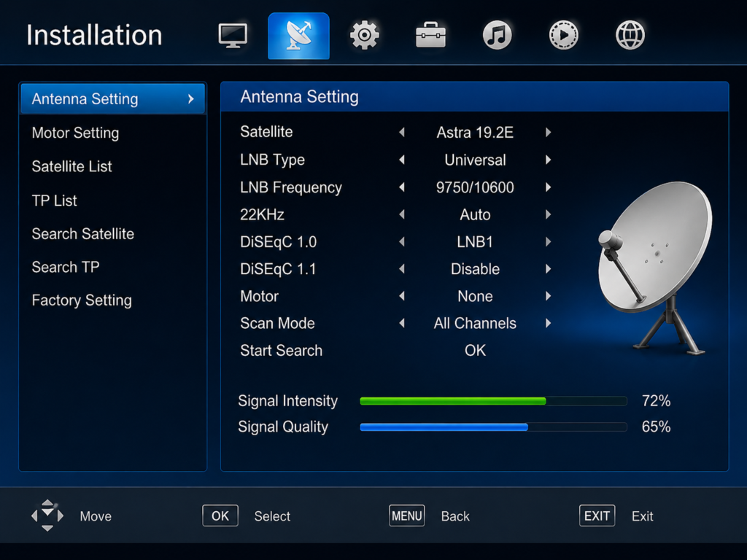The image size is (747, 560).
Task: Open Search TP menu item
Action: click(x=66, y=267)
